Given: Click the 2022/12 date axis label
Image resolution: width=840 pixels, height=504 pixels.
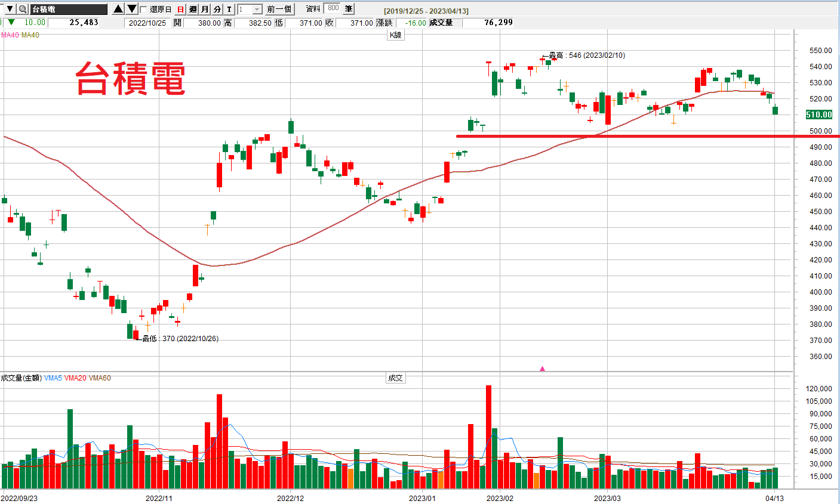Looking at the screenshot, I should pyautogui.click(x=290, y=499).
